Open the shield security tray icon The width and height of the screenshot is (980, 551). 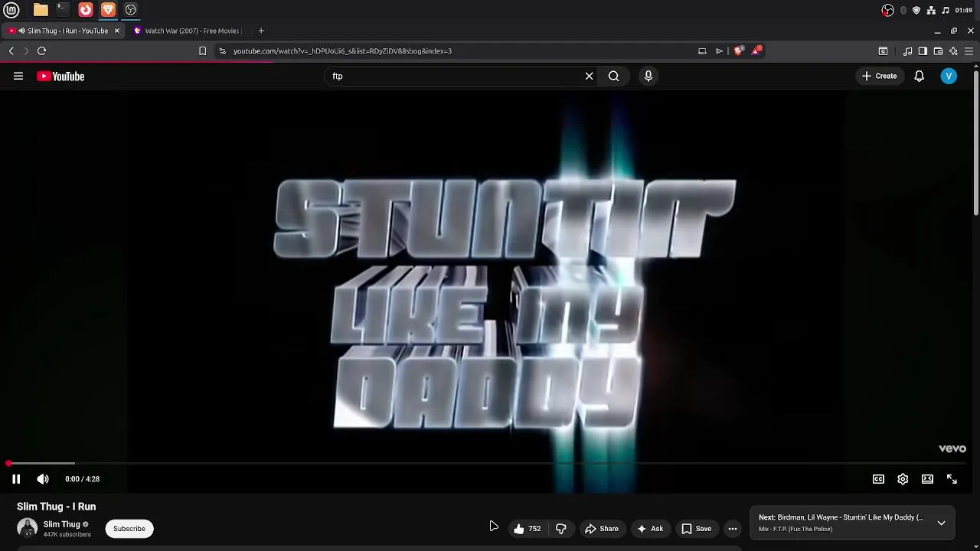tap(916, 10)
